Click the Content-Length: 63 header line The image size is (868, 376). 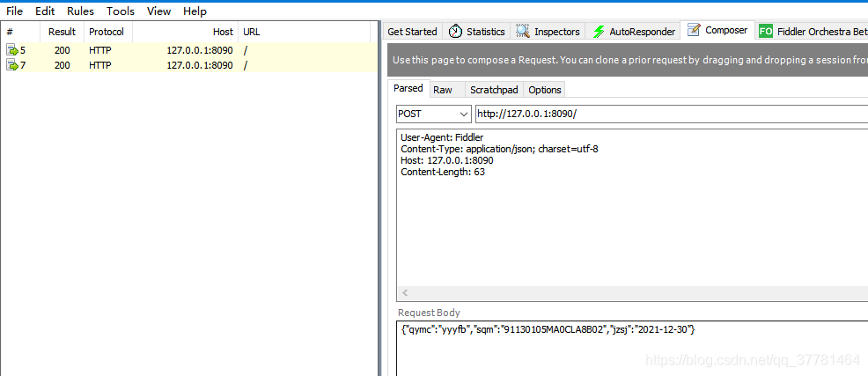[443, 173]
